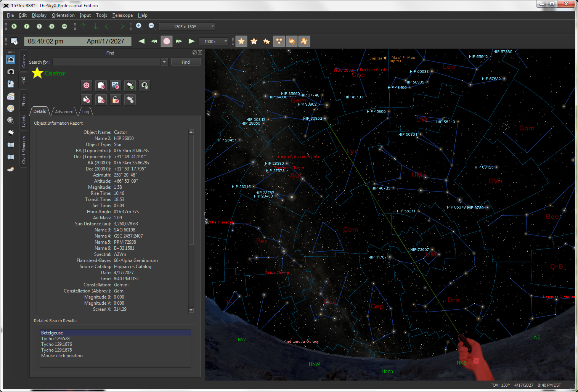Image resolution: width=578 pixels, height=392 pixels.
Task: Click into the Search for input field
Action: point(107,62)
